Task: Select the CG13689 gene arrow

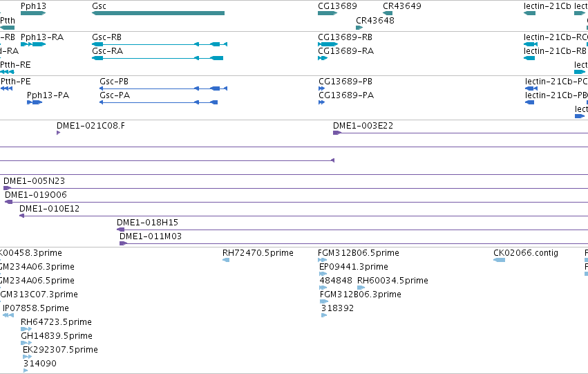Action: click(328, 13)
